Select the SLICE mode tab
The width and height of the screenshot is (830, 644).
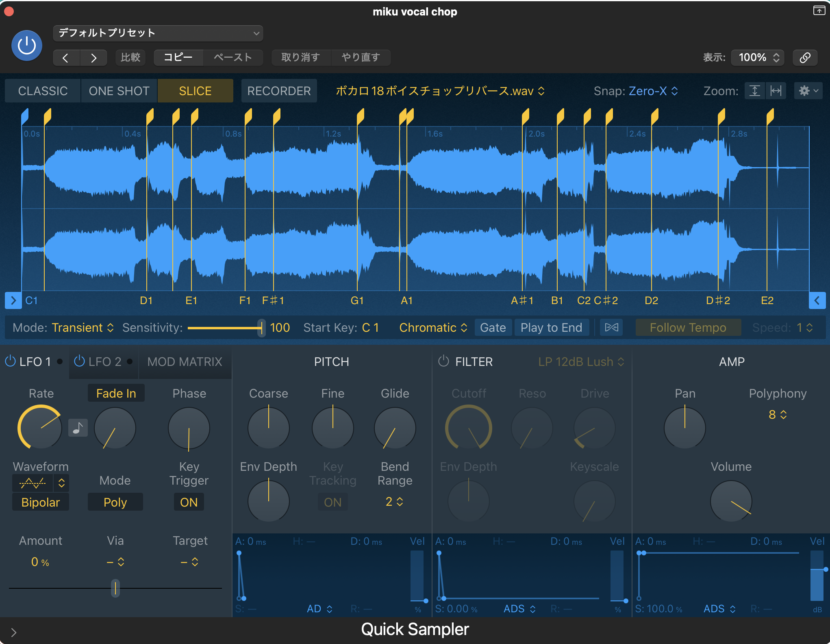coord(195,91)
